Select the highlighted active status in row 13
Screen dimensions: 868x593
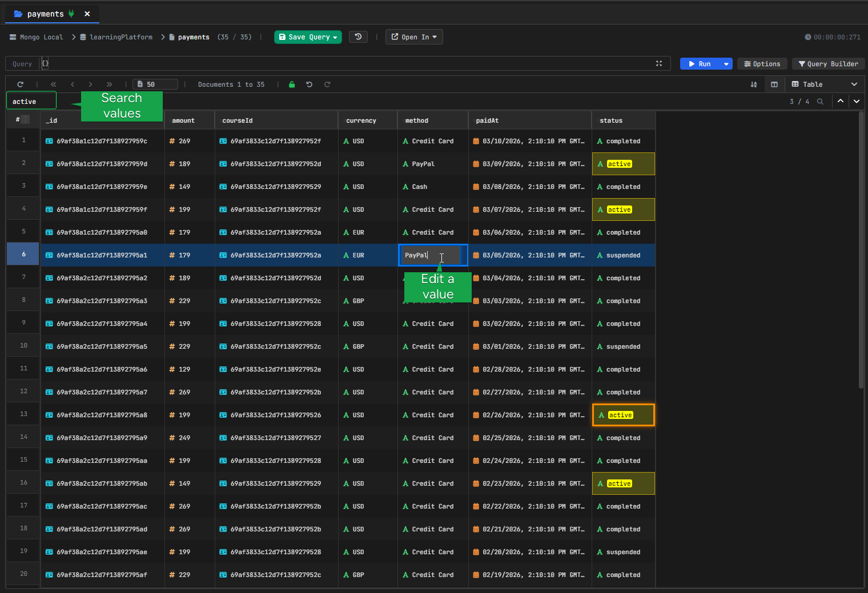624,415
